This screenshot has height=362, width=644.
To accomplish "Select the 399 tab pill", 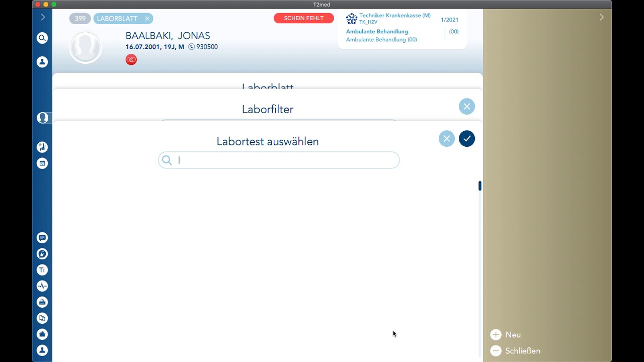I will (80, 19).
